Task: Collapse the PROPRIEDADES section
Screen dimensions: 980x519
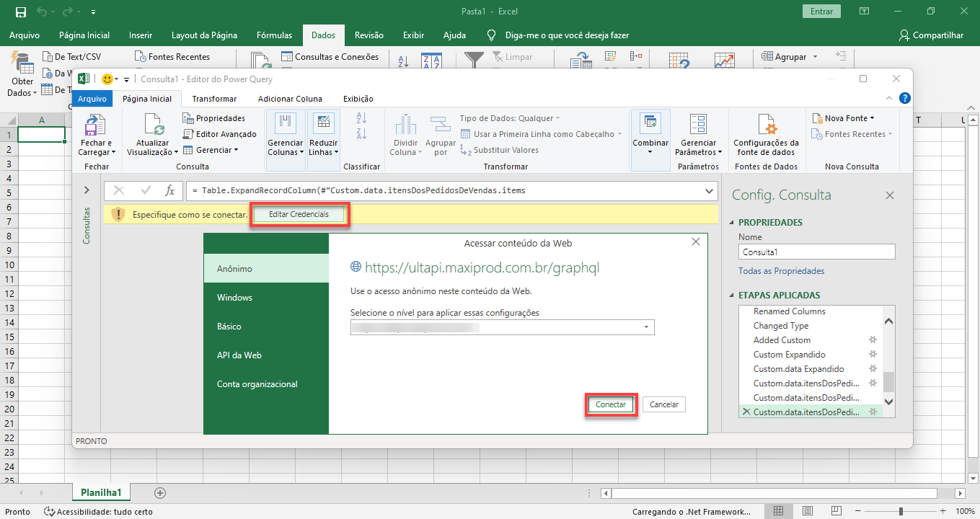Action: pos(733,223)
